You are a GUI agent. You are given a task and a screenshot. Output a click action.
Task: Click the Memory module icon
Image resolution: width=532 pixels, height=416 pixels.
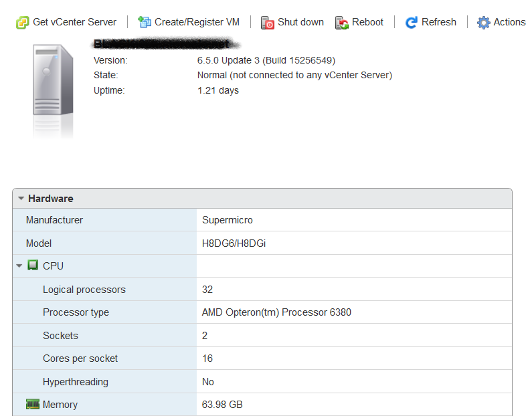tap(33, 405)
